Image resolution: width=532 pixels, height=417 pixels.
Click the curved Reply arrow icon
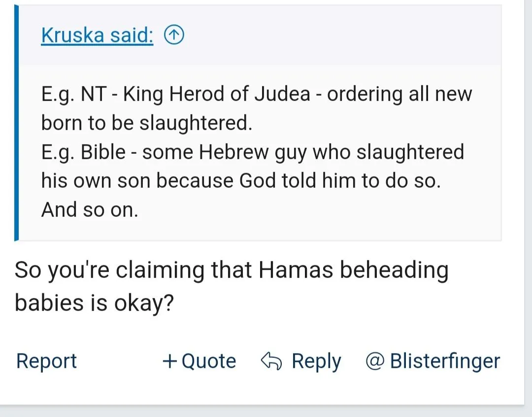[270, 361]
